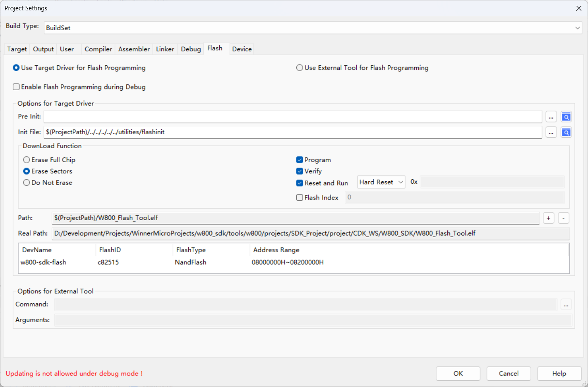
Task: Confirm settings with OK button
Action: click(x=458, y=373)
